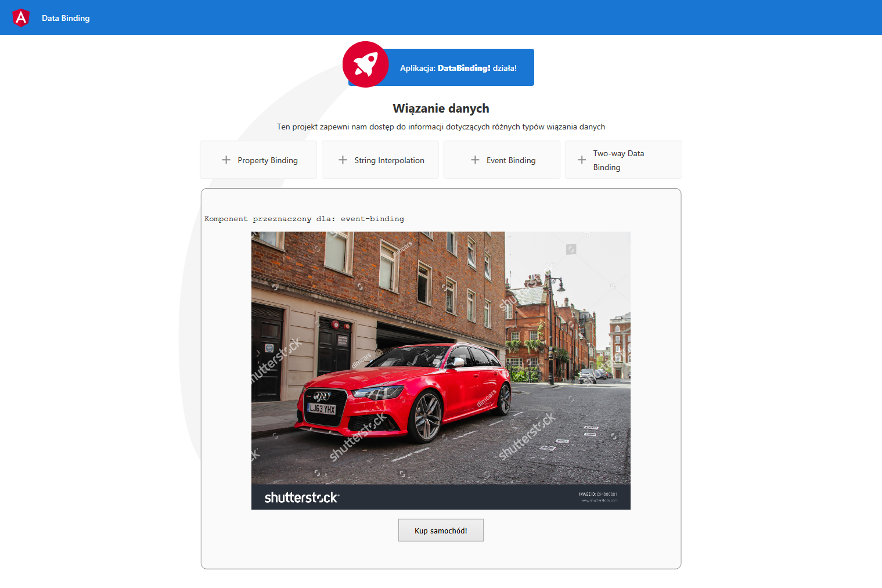This screenshot has width=882, height=588.
Task: Click the plus icon beside String Interpolation
Action: click(x=343, y=160)
